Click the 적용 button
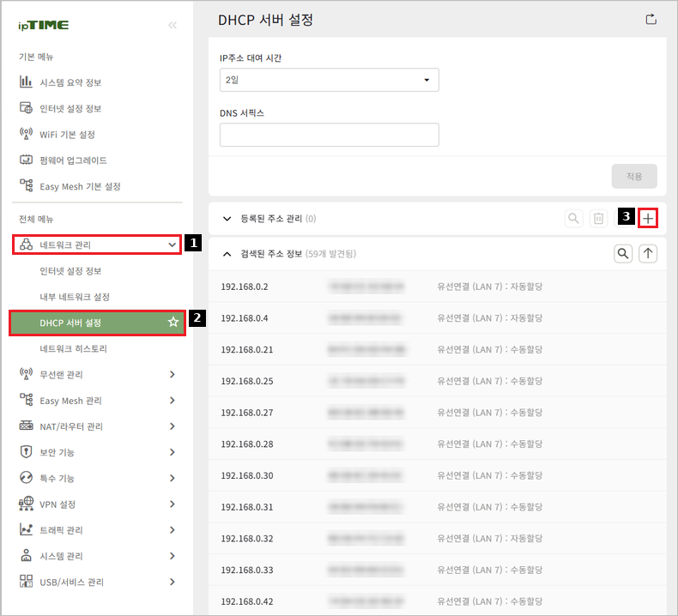Screen dimensions: 678x616 (634, 176)
